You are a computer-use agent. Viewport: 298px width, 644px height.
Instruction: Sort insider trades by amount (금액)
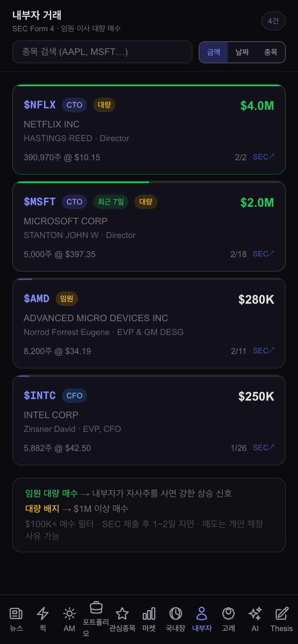click(x=214, y=52)
